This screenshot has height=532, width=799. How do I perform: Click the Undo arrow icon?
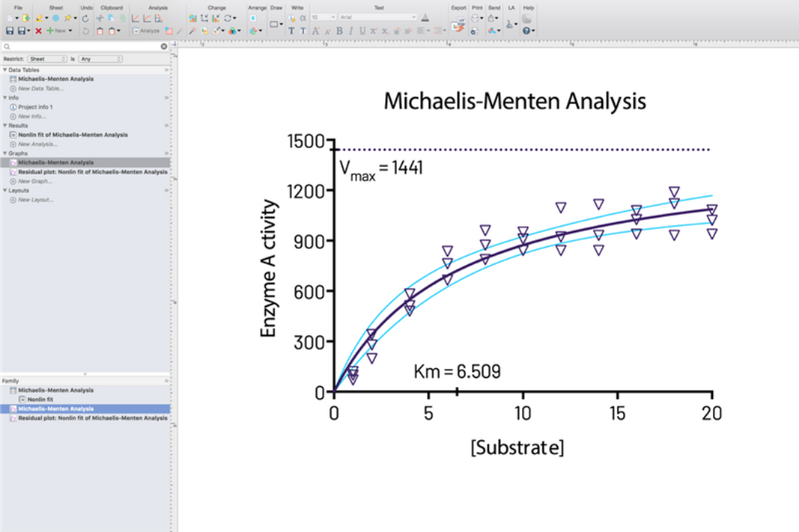pyautogui.click(x=85, y=18)
